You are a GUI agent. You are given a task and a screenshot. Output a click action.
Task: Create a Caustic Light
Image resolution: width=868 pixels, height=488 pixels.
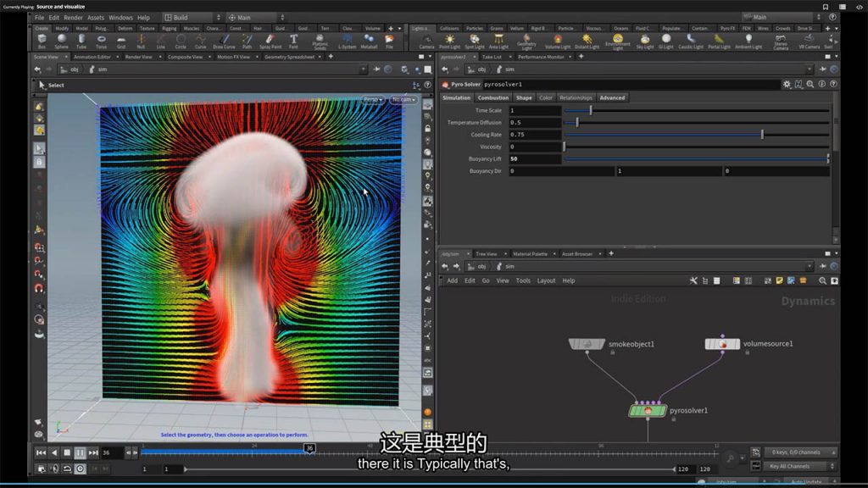(x=690, y=42)
